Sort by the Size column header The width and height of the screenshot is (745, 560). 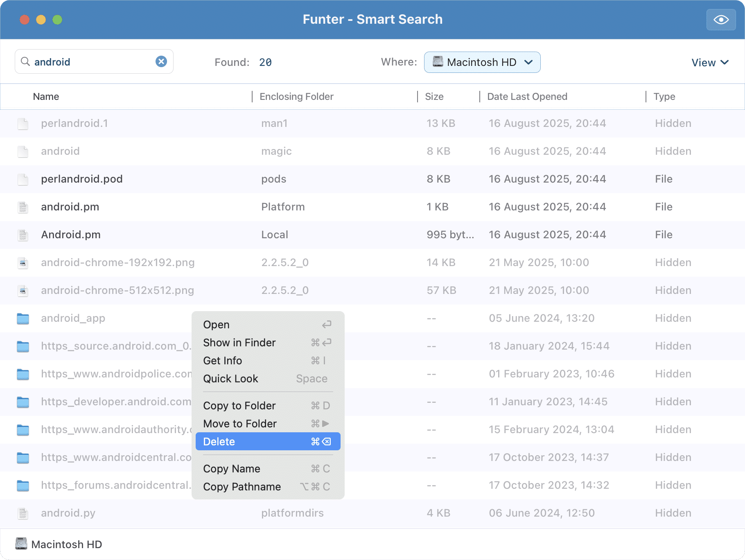[434, 97]
